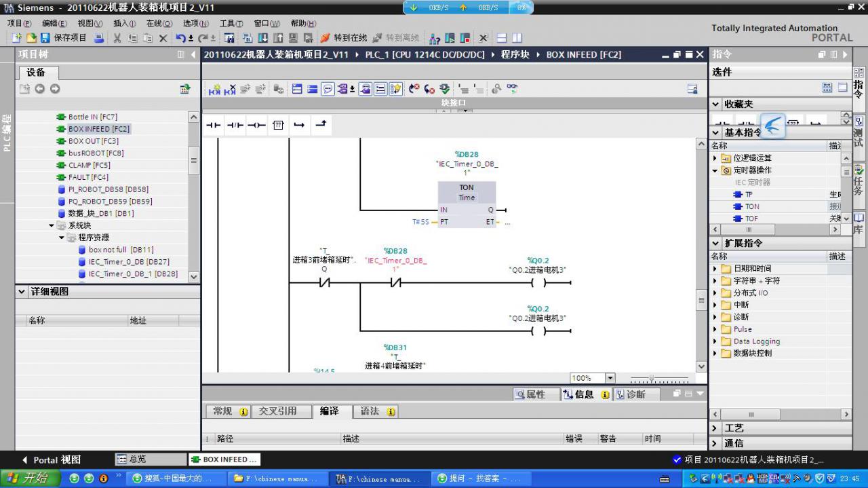Split editor space horizontally icon

tap(502, 38)
